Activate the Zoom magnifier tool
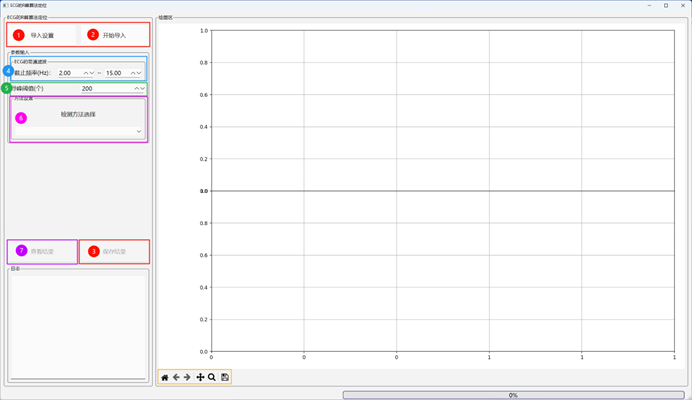692x400 pixels. tap(212, 377)
